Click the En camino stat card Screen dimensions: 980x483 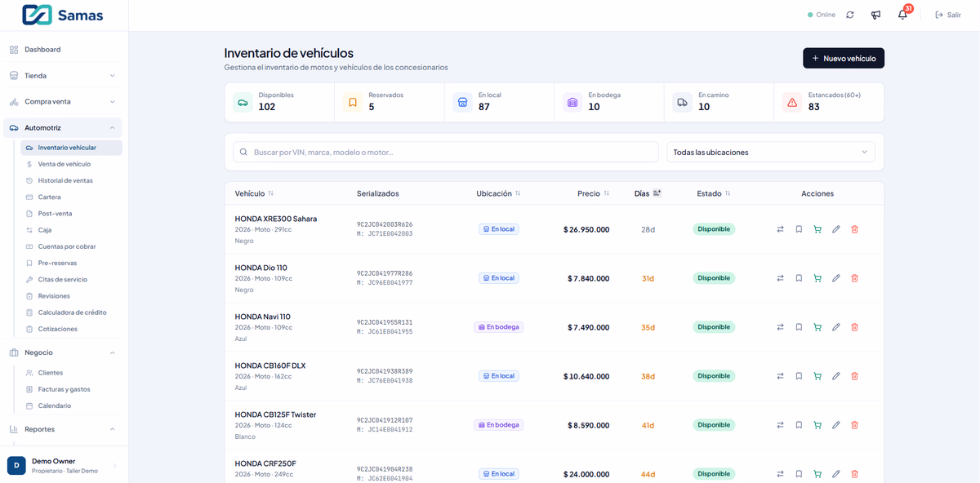pos(719,102)
